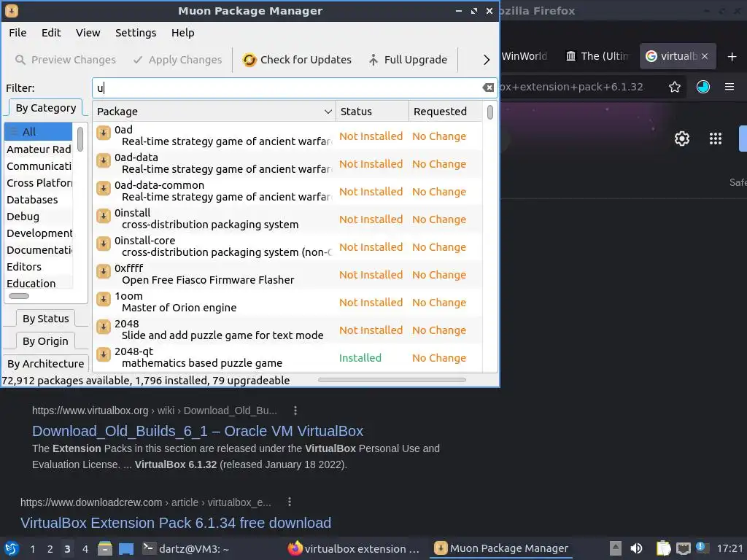Select By Category filter tab
747x560 pixels.
click(x=46, y=108)
